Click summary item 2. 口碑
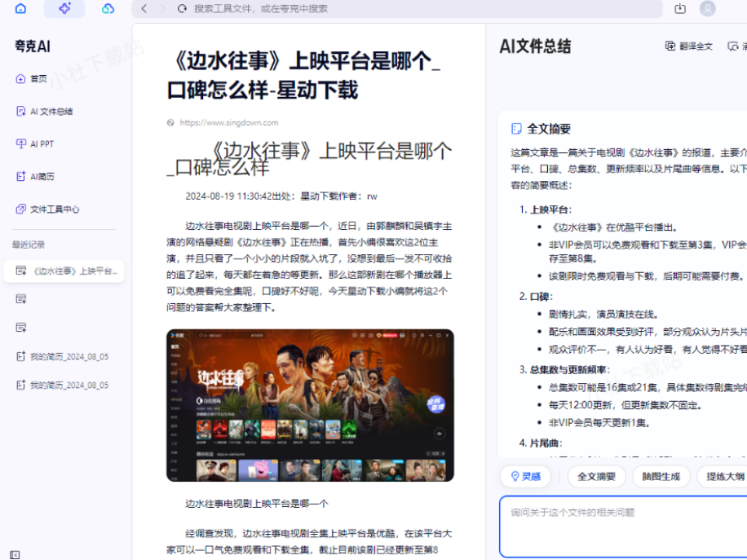The image size is (747, 560). (x=536, y=297)
